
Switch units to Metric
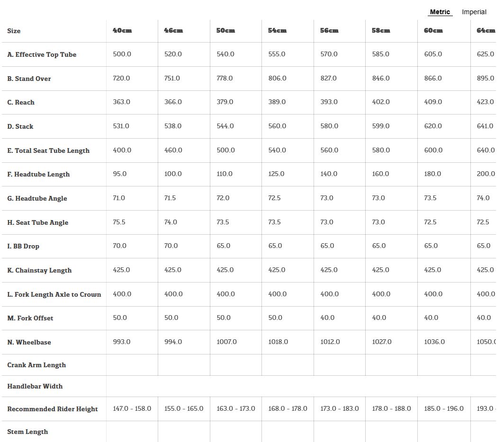pos(440,12)
